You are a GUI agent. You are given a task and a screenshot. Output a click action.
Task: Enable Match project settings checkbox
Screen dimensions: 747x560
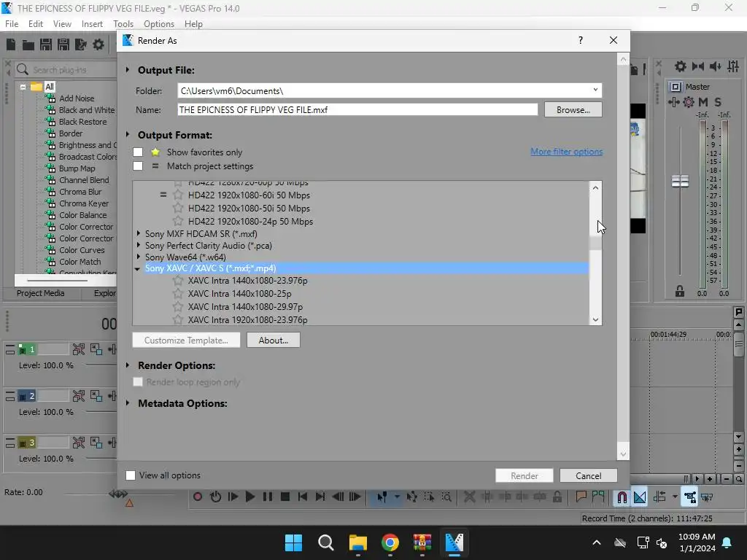(138, 166)
